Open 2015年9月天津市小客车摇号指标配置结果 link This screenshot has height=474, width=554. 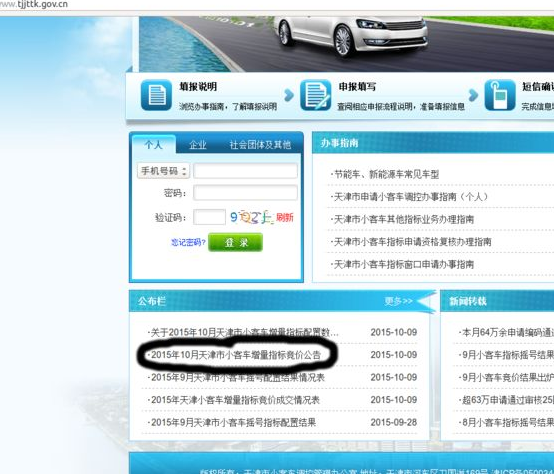[x=232, y=422]
